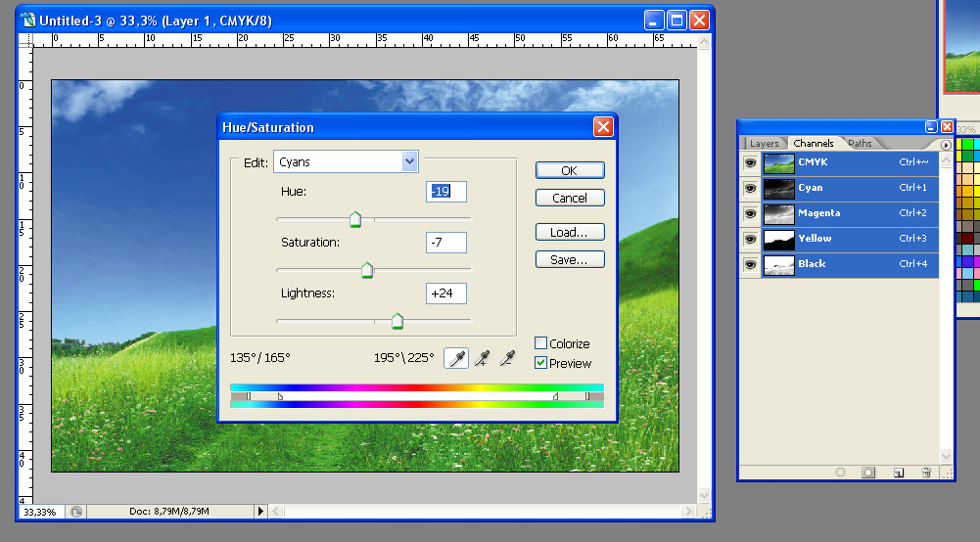Select the Channels tab
Image resolution: width=980 pixels, height=542 pixels.
tap(814, 144)
